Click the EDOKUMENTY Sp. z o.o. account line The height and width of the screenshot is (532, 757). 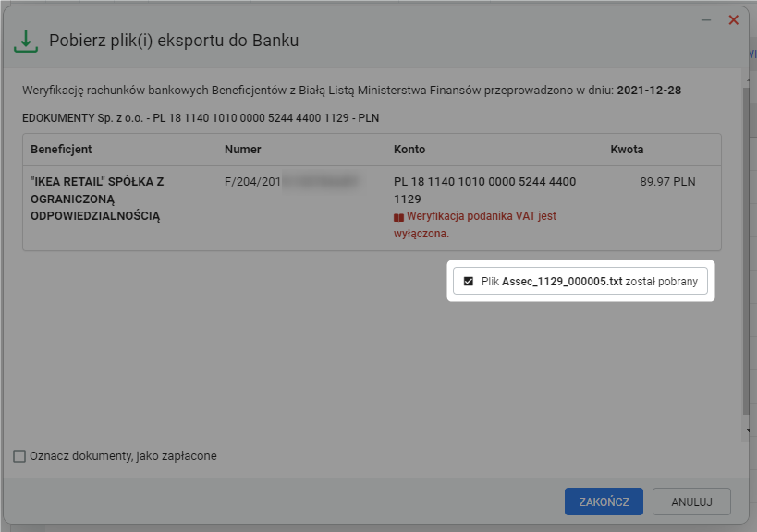coord(201,118)
